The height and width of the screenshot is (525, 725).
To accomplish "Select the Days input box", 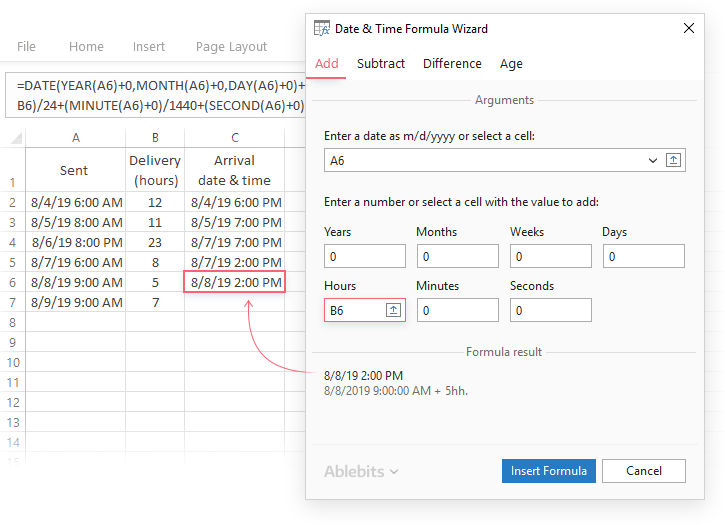I will [643, 256].
